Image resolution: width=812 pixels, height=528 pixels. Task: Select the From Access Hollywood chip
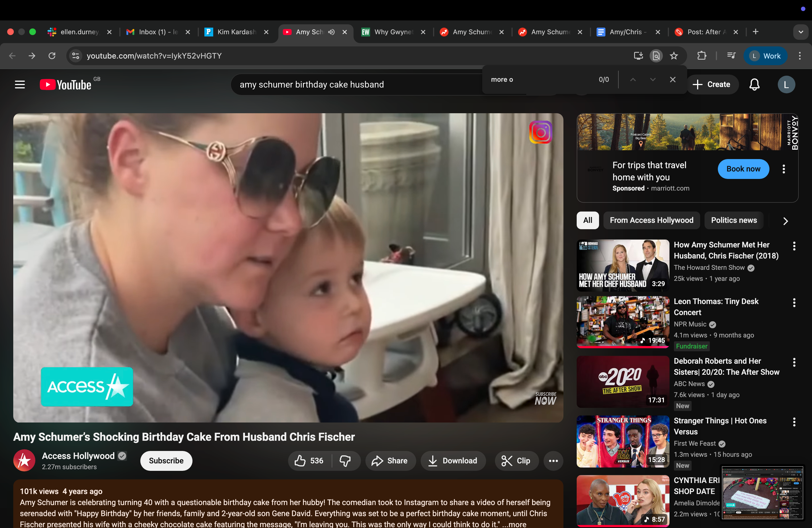651,220
